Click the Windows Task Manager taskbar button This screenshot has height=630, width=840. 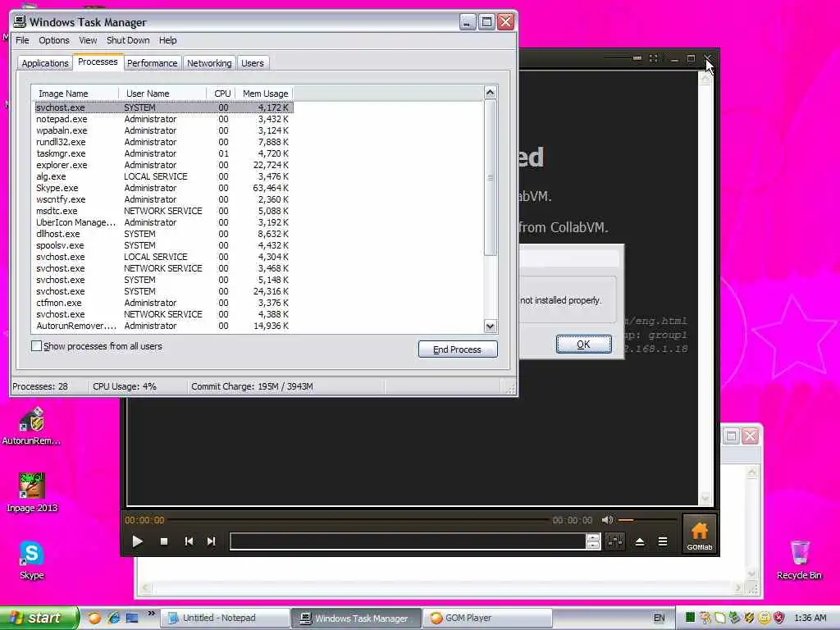[356, 618]
